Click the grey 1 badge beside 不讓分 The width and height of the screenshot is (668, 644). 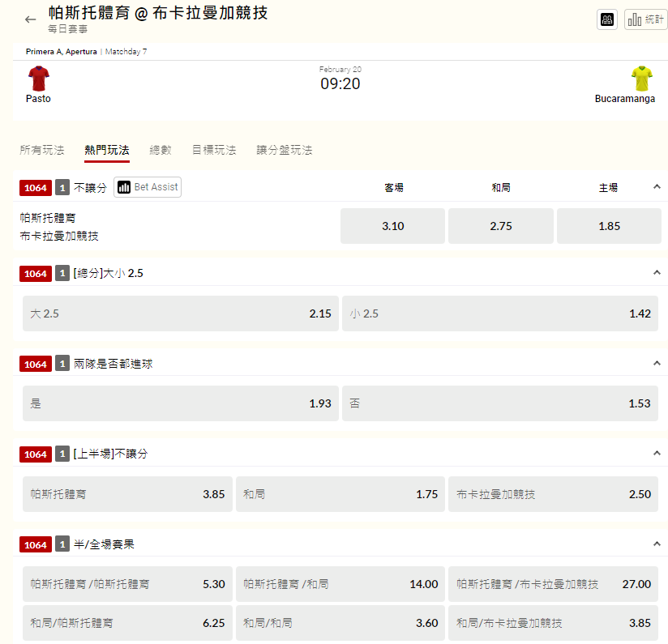(62, 188)
